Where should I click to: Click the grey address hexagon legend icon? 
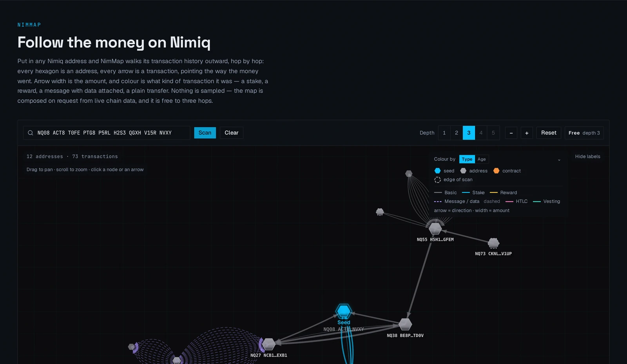pyautogui.click(x=463, y=171)
